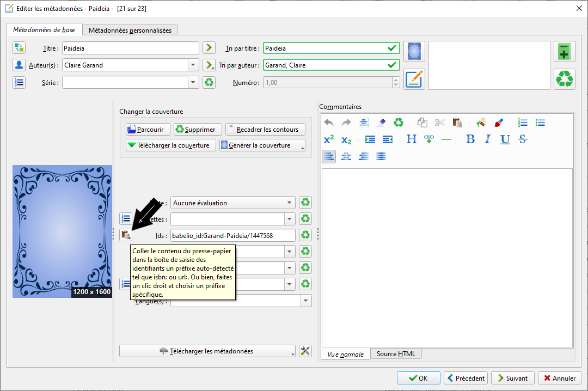588x391 pixels.
Task: Clear the rating with the recycle icon
Action: point(305,202)
